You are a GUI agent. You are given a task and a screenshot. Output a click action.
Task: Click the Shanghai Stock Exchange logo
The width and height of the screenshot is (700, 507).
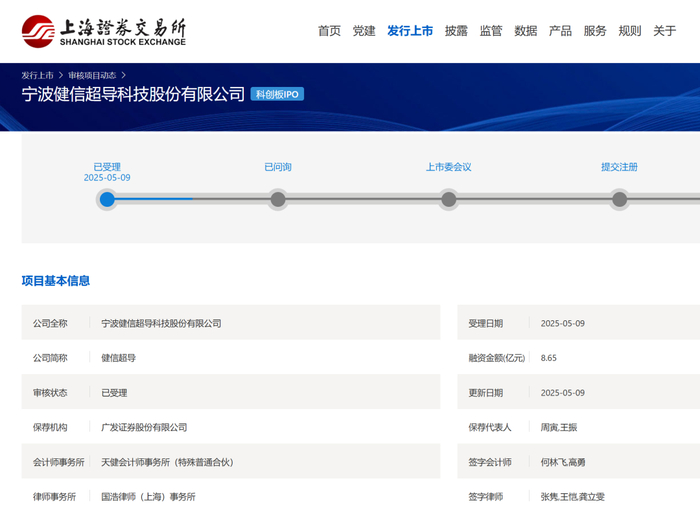click(103, 31)
